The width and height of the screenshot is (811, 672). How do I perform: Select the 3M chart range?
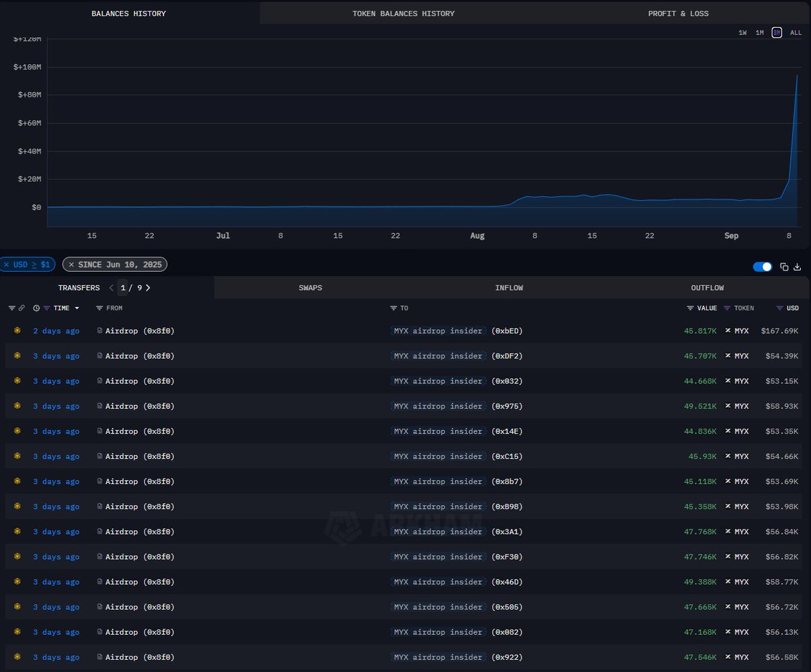[777, 32]
